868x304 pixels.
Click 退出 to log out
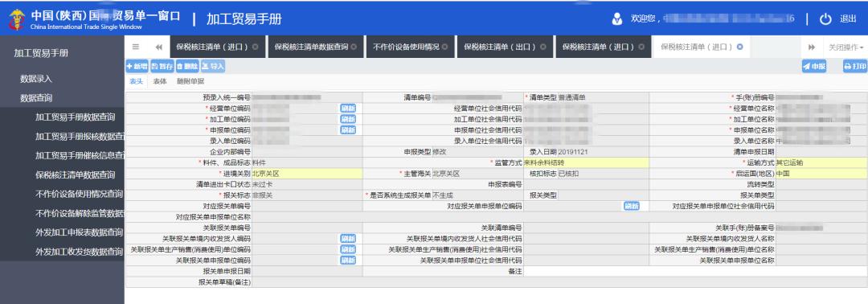pyautogui.click(x=848, y=19)
